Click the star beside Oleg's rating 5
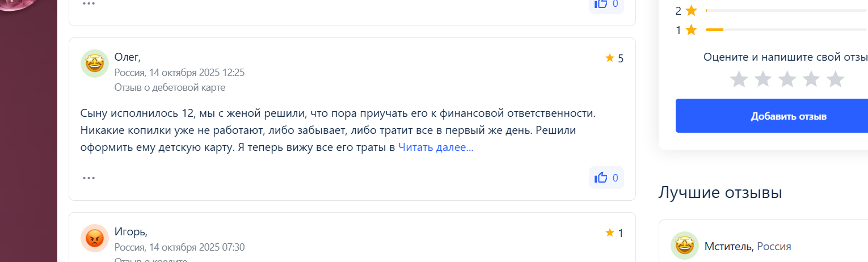The width and height of the screenshot is (868, 262). tap(610, 58)
